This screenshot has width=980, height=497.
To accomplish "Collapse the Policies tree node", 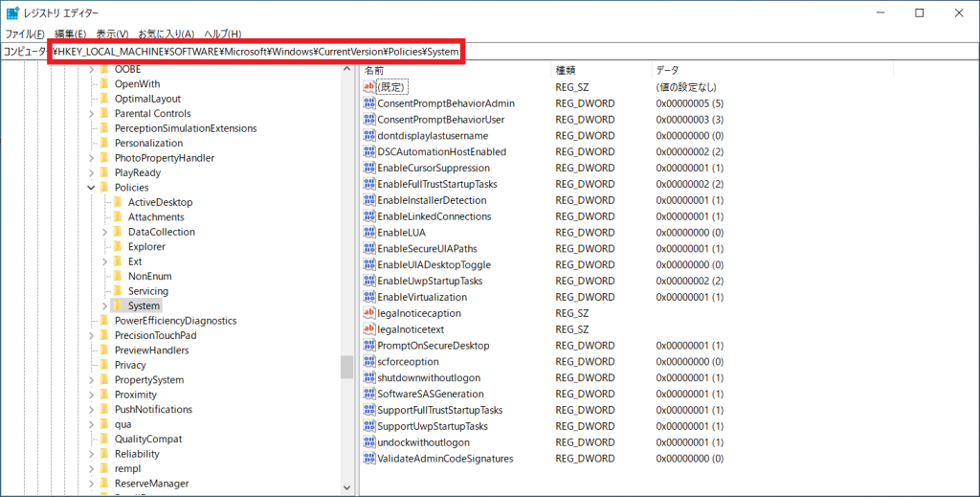I will point(91,188).
